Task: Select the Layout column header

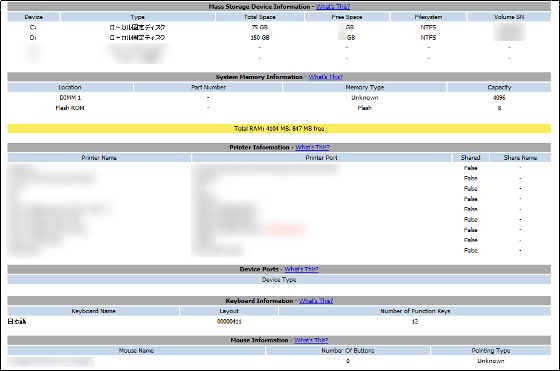Action: [x=229, y=311]
